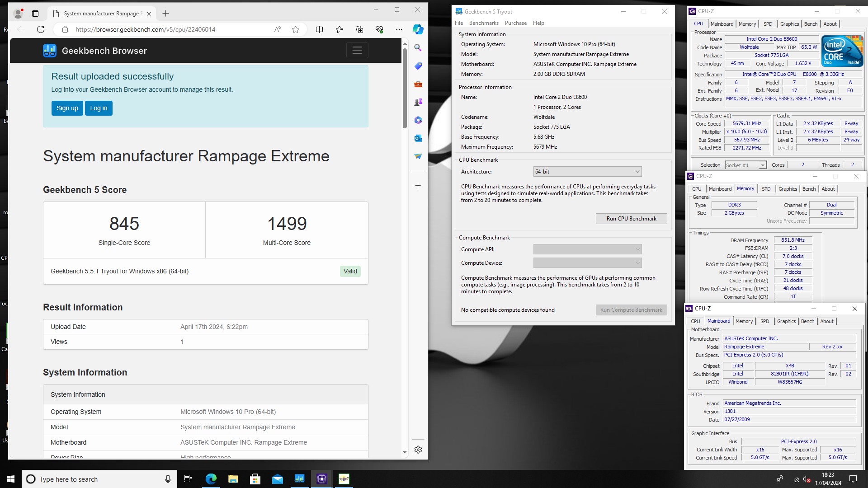This screenshot has width=868, height=488.
Task: Switch to Mainboard tab in top CPU-Z
Action: coord(722,24)
